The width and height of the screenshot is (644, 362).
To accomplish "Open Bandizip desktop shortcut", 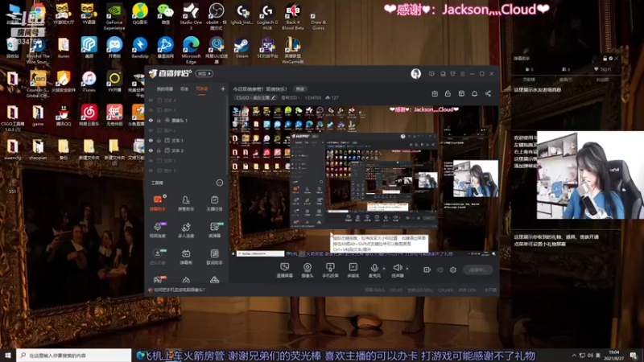I will [139, 48].
